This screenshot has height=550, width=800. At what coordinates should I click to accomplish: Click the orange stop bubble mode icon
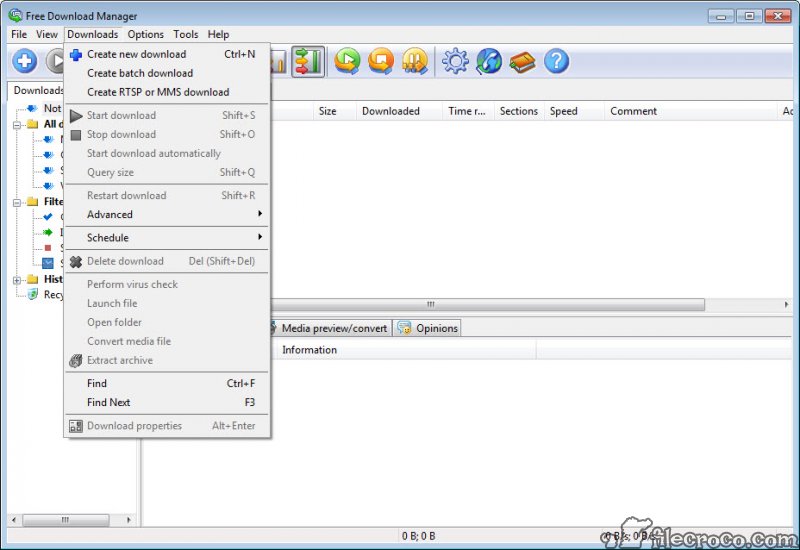click(x=381, y=61)
